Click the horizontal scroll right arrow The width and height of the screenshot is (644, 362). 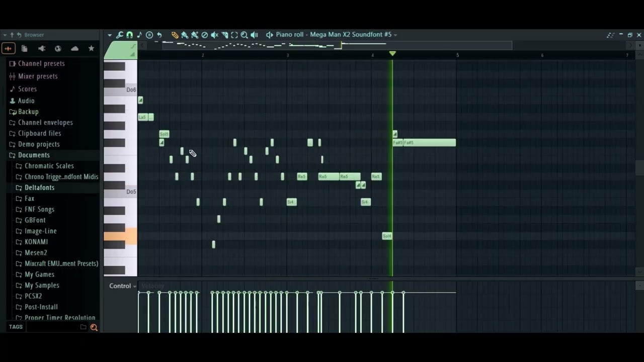pos(629,45)
